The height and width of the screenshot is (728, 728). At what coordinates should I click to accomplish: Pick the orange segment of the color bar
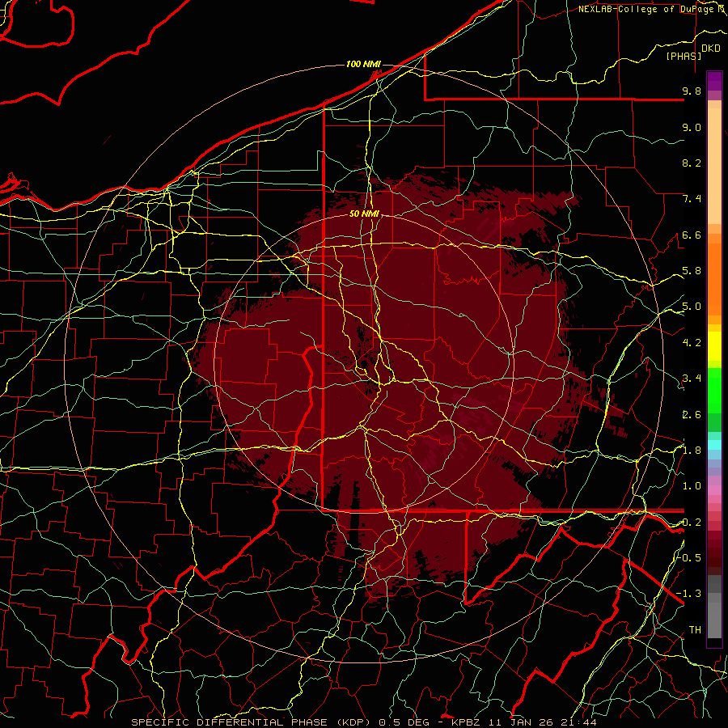(x=714, y=280)
